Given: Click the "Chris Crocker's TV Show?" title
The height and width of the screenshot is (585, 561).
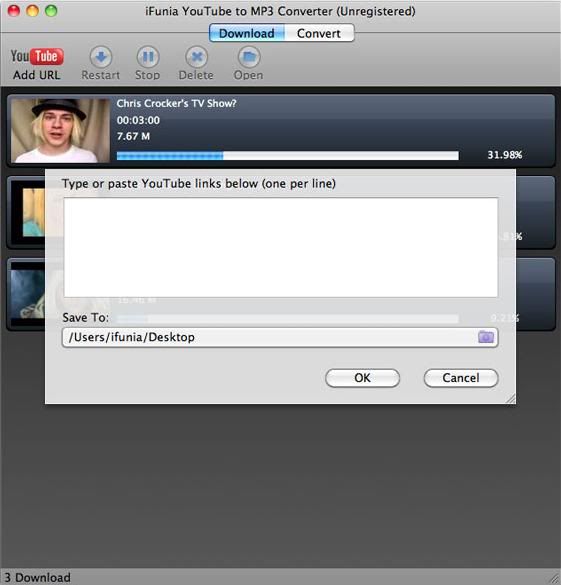Looking at the screenshot, I should [176, 103].
